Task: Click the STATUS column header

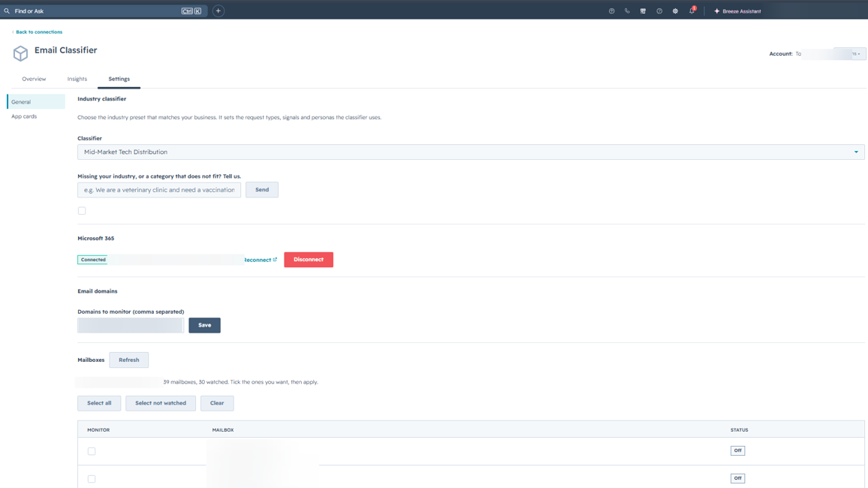Action: point(739,430)
